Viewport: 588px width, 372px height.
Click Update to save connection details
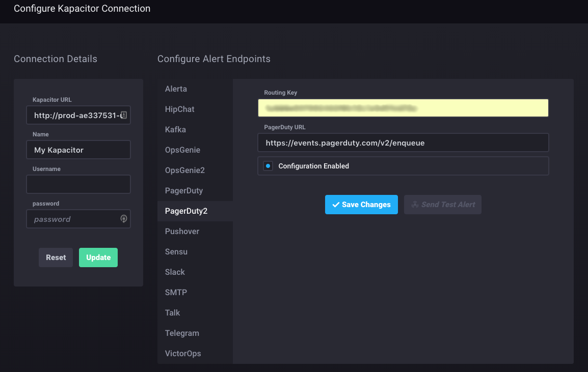click(98, 257)
